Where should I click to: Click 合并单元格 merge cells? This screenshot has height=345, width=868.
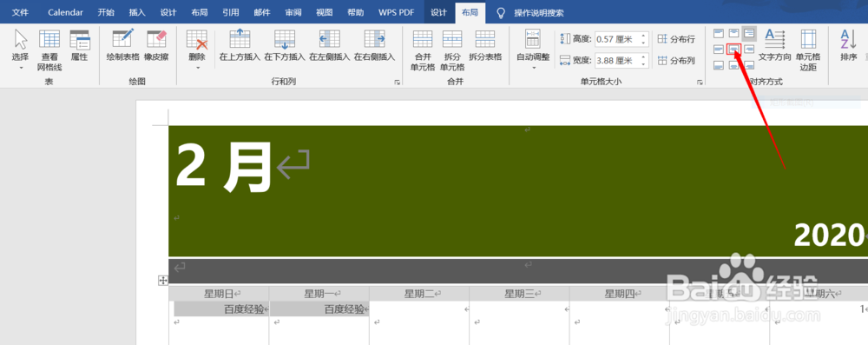[x=423, y=50]
